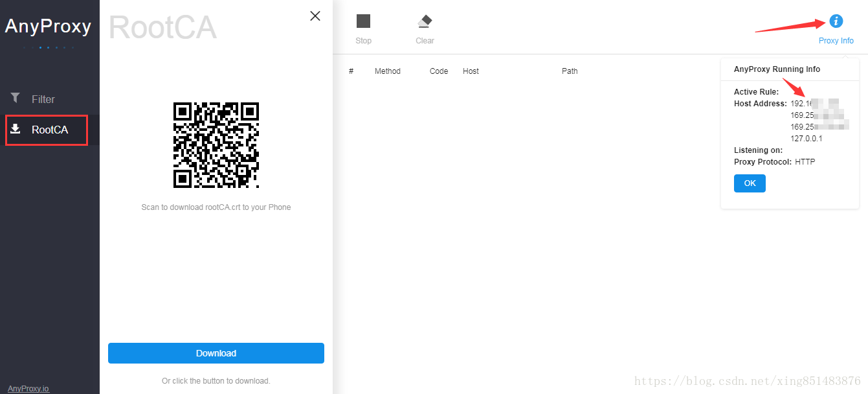Click the Active Rule label
This screenshot has width=868, height=394.
pyautogui.click(x=757, y=92)
